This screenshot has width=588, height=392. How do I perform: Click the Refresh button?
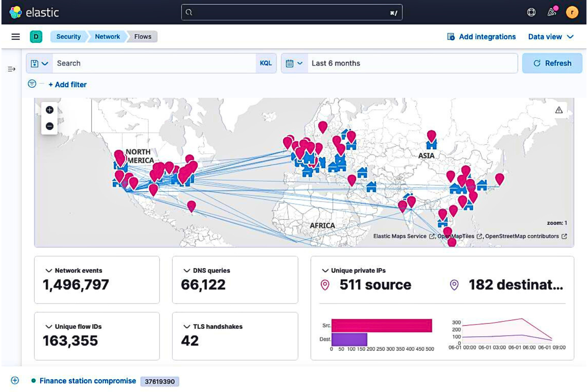[x=552, y=63]
